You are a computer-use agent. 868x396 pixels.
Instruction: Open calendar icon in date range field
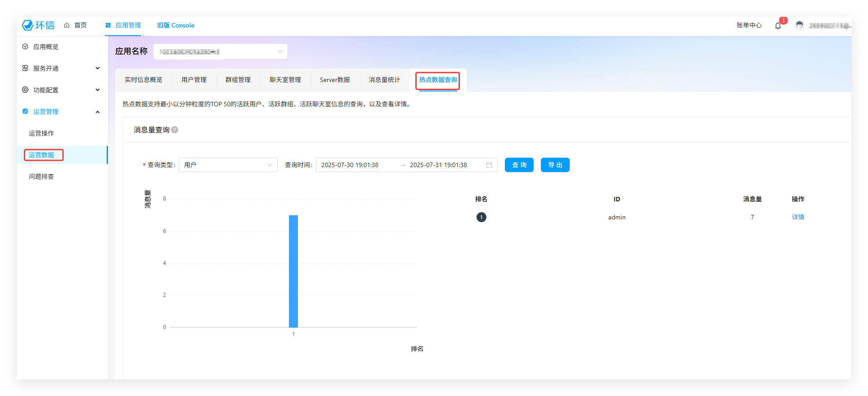point(489,165)
